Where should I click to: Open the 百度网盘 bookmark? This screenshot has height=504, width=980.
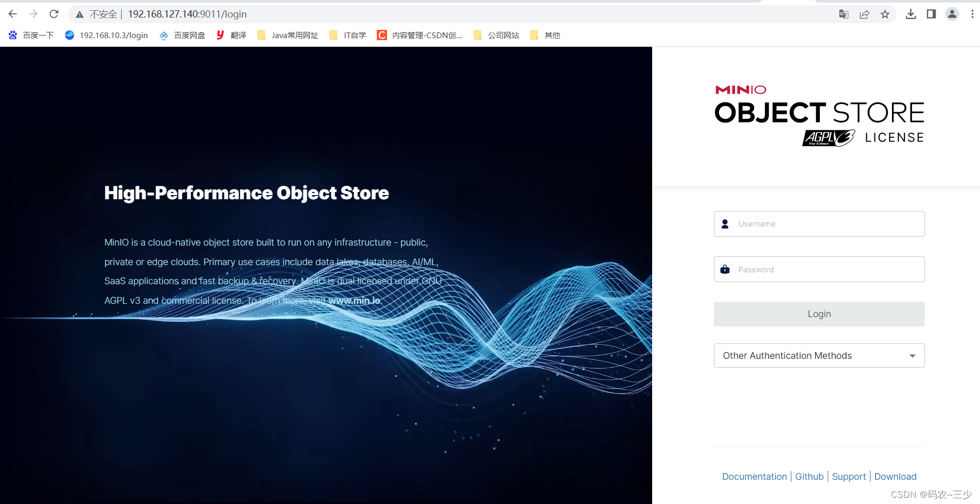pos(182,35)
